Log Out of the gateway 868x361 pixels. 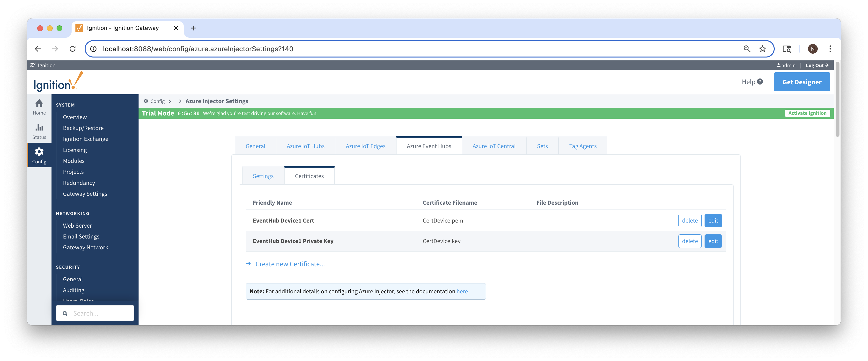click(817, 65)
